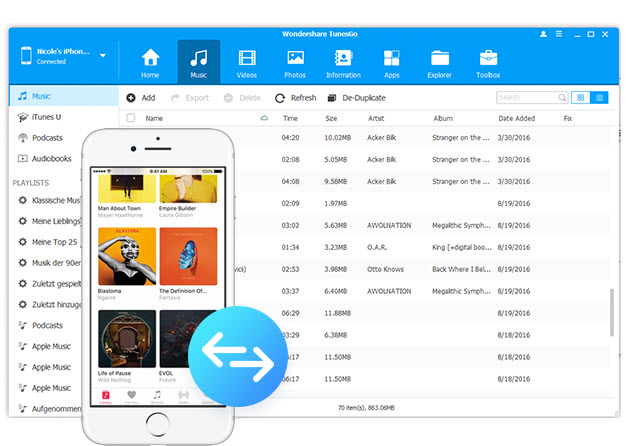
Task: Open the Apps tab
Action: click(391, 63)
